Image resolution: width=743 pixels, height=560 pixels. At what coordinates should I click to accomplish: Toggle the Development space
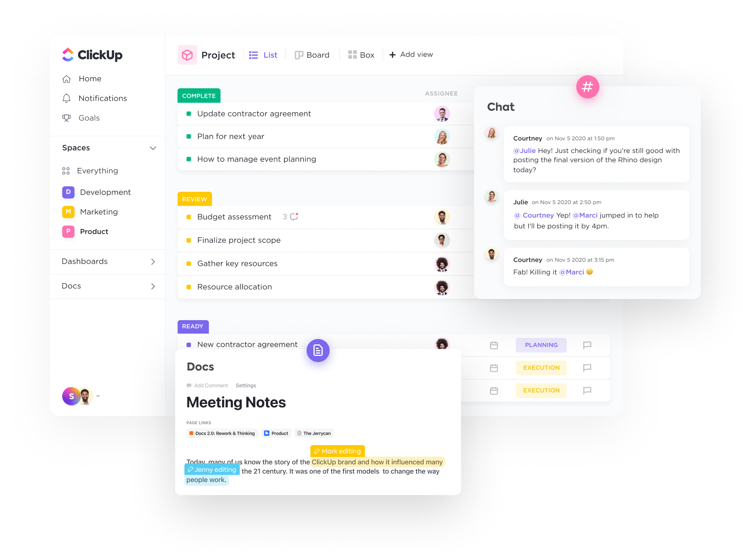pos(104,191)
